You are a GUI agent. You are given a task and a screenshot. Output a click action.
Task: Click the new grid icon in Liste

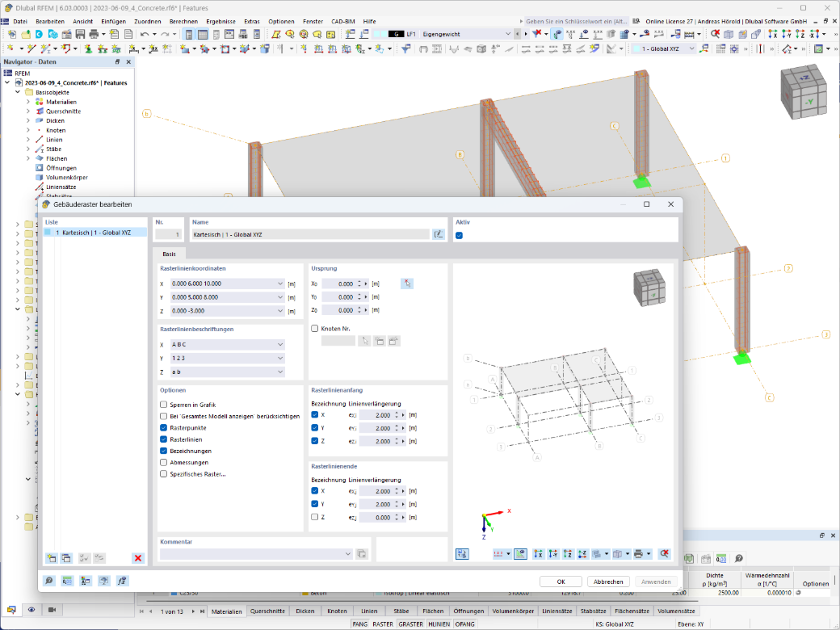point(52,558)
